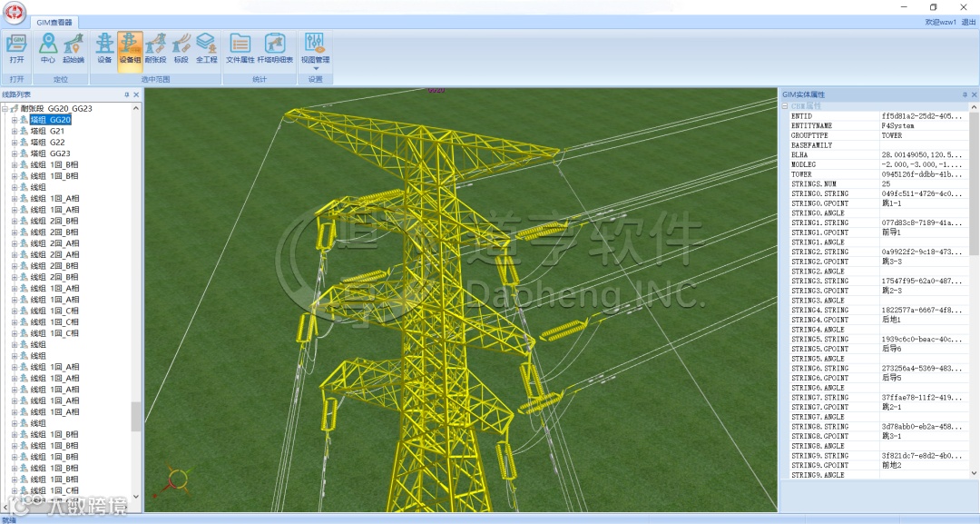Pin the GIM实体属性 panel
The height and width of the screenshot is (524, 980).
(x=965, y=95)
